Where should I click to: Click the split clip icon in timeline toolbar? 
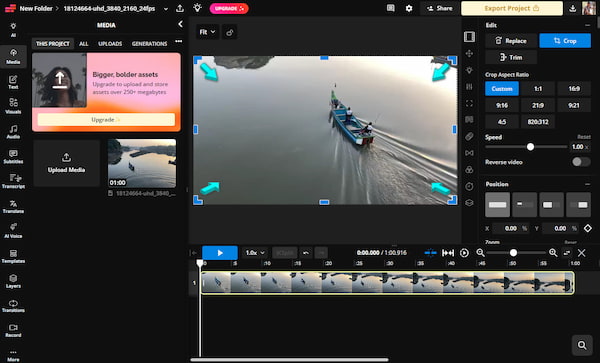pos(430,253)
